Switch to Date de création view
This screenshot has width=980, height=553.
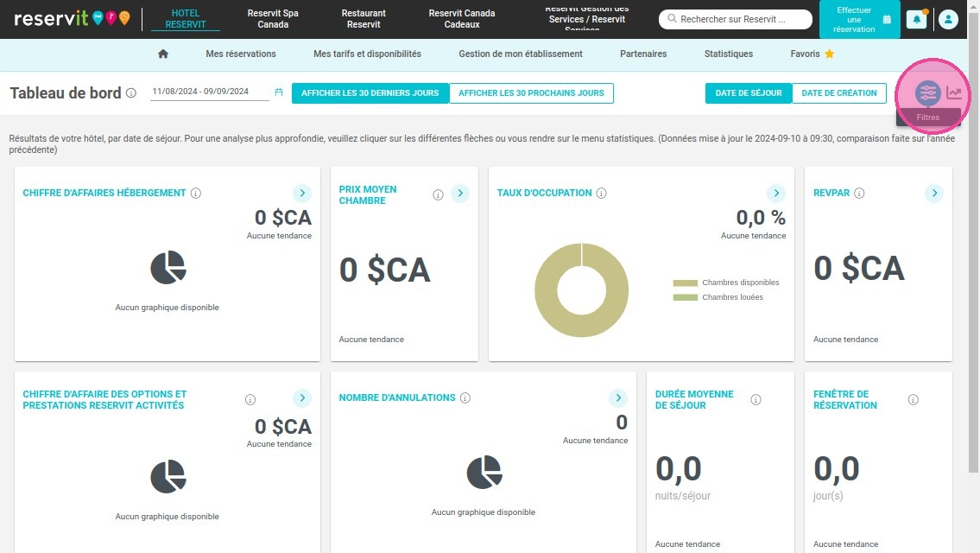click(x=838, y=93)
